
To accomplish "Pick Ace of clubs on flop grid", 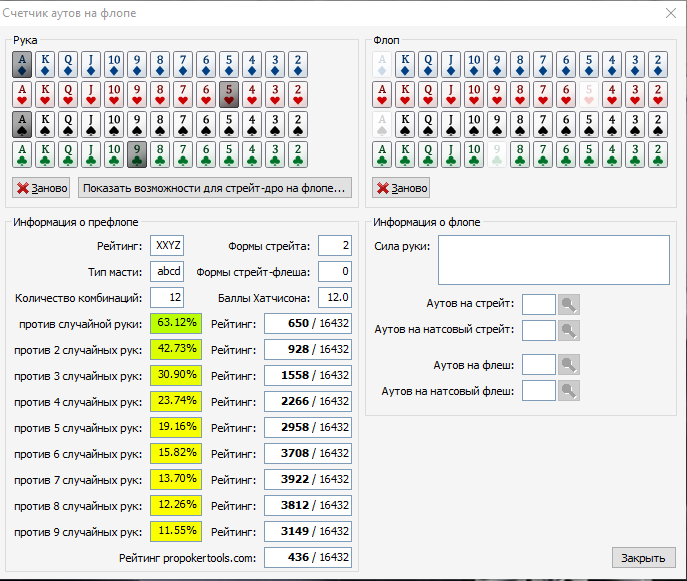I will point(382,154).
